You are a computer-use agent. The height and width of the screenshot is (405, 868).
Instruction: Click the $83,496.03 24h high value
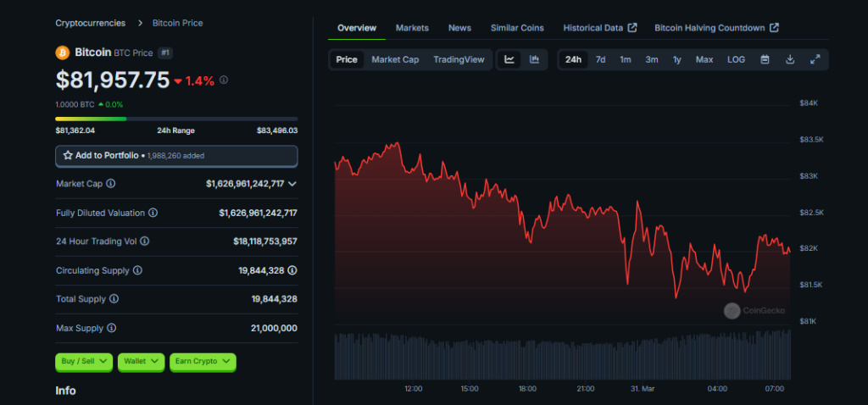(277, 130)
